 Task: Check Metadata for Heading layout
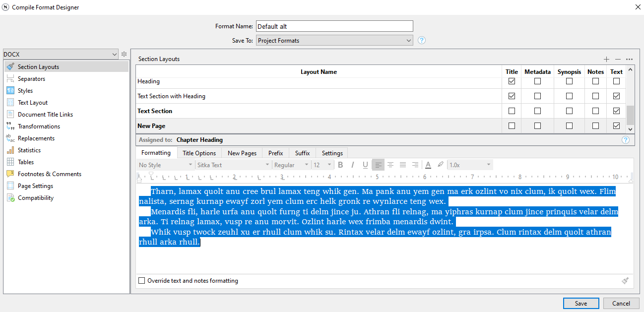click(x=537, y=81)
